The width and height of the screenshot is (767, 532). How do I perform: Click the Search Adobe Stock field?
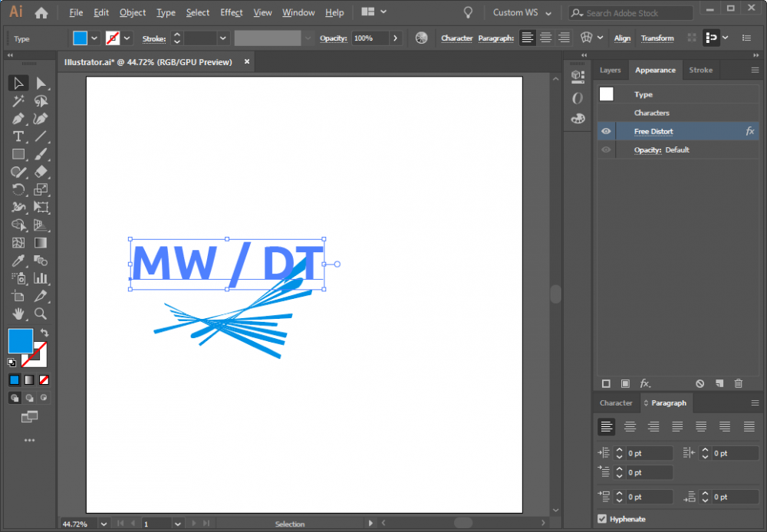(x=637, y=13)
